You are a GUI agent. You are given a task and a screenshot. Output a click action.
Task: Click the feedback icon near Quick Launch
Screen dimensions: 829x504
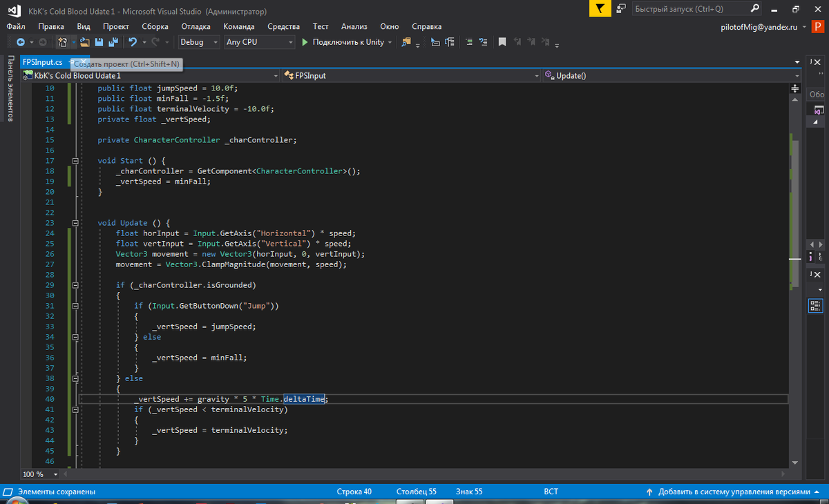621,9
